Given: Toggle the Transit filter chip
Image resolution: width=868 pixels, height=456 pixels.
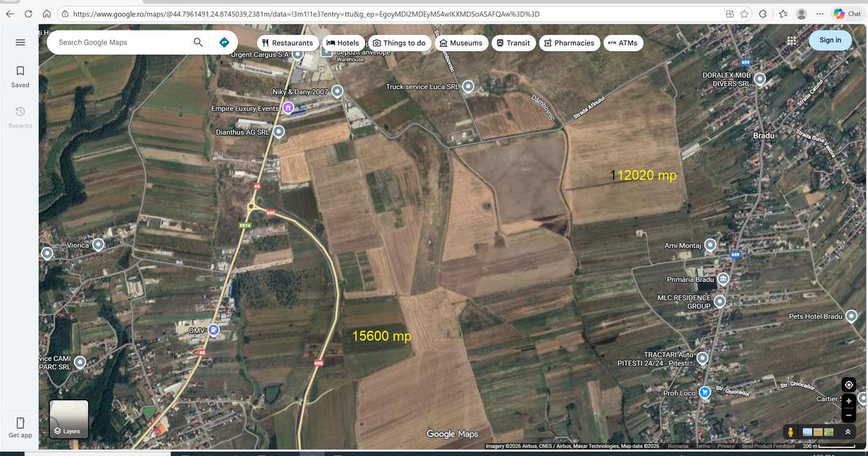Looking at the screenshot, I should pos(514,43).
